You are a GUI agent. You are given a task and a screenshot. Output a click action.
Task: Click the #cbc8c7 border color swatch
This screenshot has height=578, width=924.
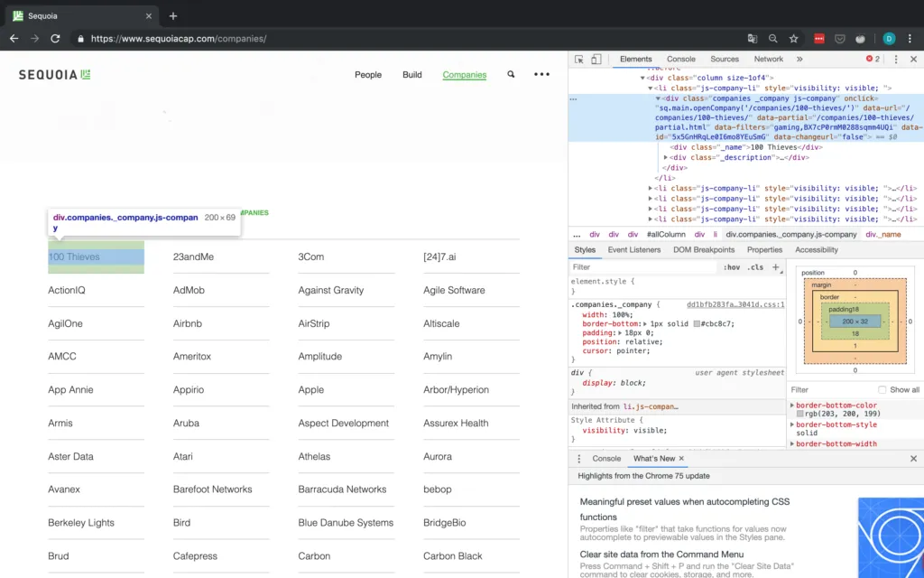697,324
